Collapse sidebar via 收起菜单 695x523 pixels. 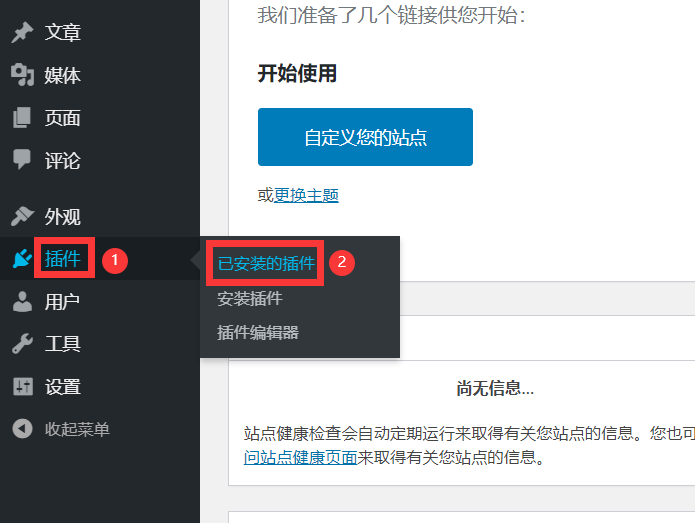click(x=77, y=429)
